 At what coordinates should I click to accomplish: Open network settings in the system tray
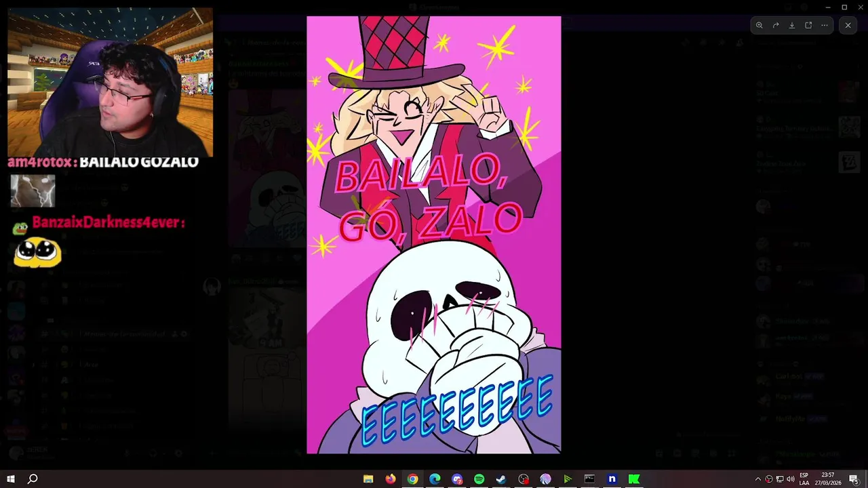coord(780,479)
